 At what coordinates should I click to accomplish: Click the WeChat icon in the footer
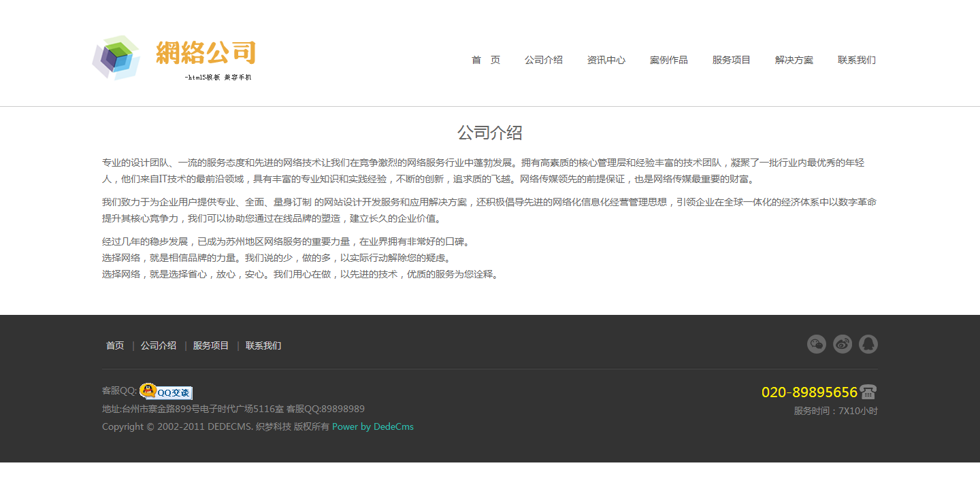point(816,344)
